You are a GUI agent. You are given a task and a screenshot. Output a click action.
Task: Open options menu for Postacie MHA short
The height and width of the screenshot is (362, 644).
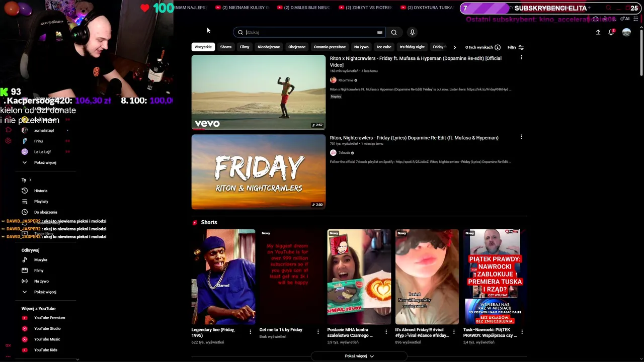(386, 332)
